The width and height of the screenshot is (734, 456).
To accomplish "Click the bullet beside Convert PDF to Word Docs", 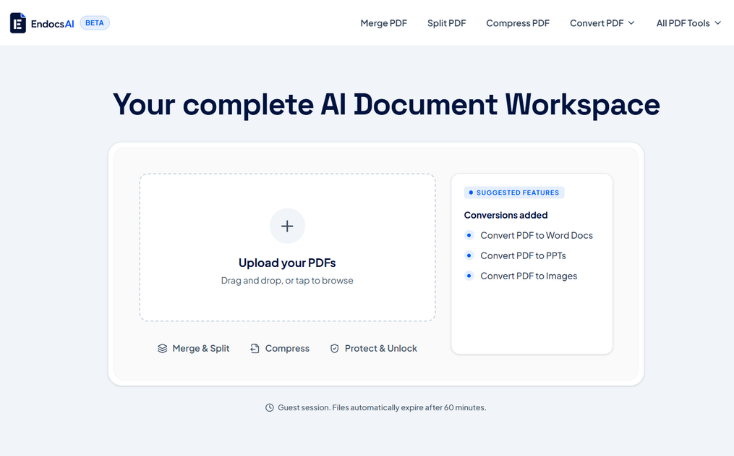I will [x=469, y=235].
